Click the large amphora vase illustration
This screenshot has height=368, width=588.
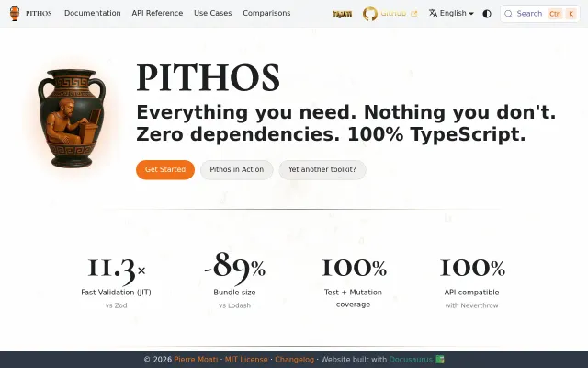pos(72,118)
